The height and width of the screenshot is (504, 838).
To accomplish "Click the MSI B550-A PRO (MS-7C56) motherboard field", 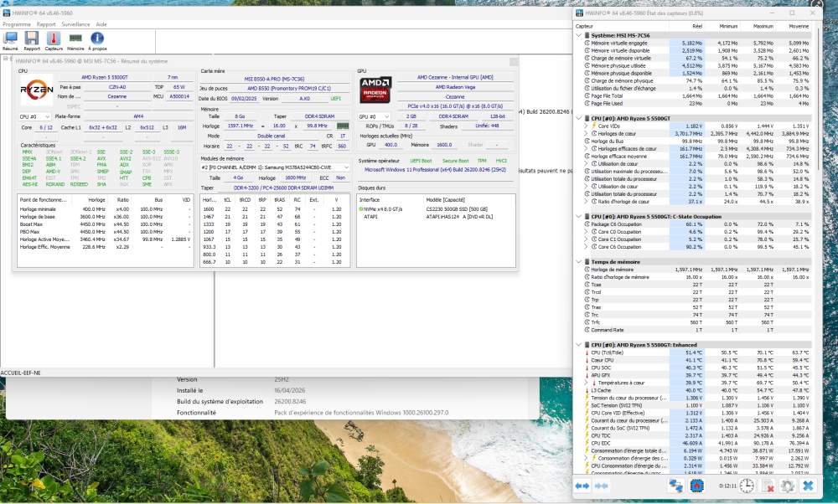I will click(x=274, y=79).
